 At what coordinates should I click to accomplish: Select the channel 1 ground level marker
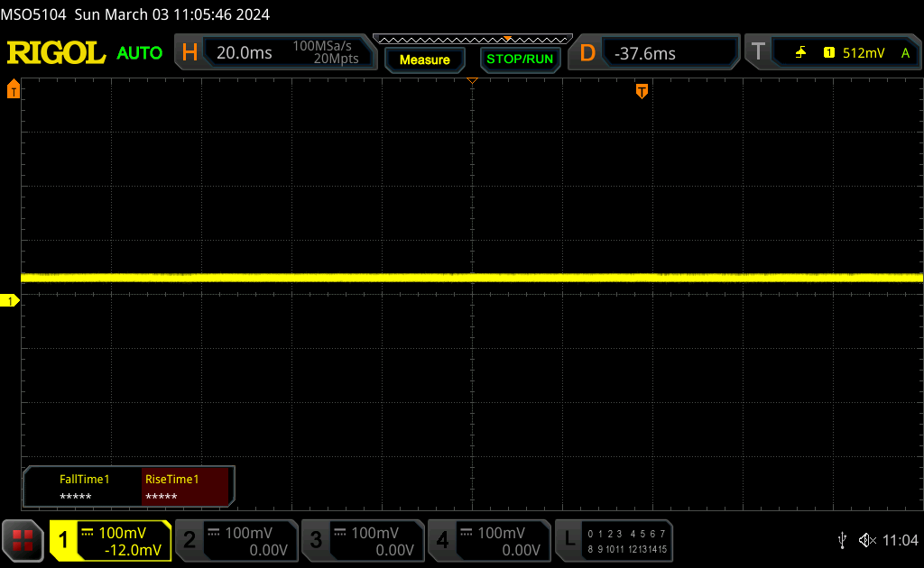12,301
